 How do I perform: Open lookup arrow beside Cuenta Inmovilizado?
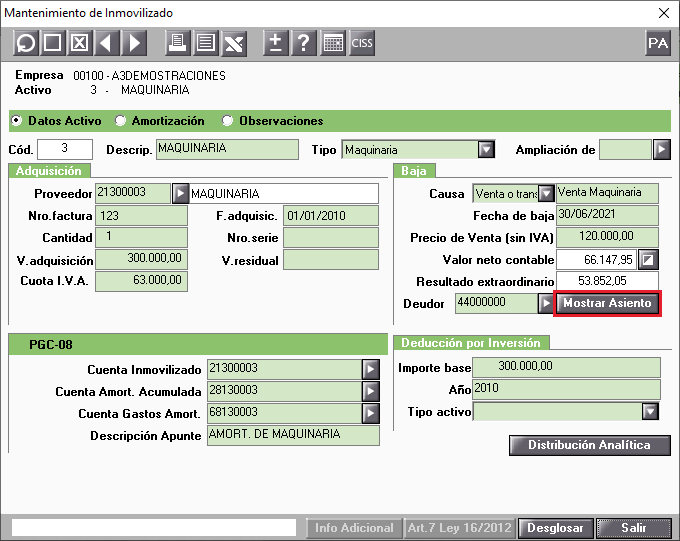click(371, 369)
